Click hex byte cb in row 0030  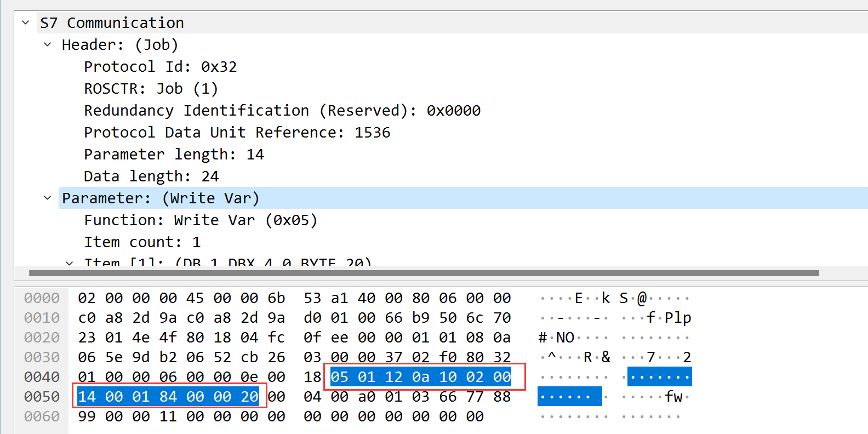(x=249, y=357)
